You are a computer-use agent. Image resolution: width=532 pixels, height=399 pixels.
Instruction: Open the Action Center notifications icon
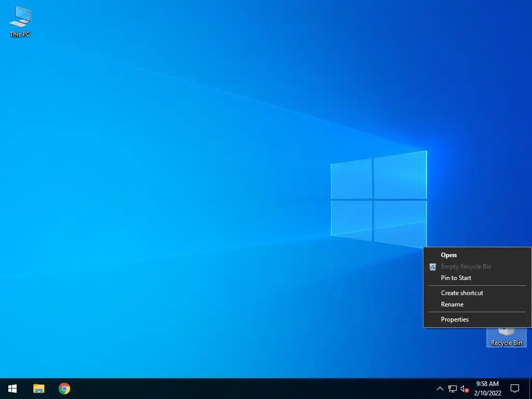515,389
